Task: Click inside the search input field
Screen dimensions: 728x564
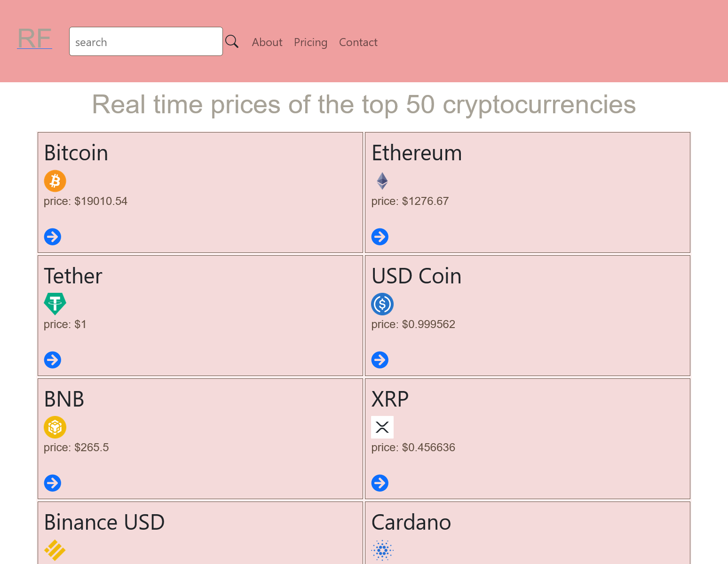Action: [146, 41]
